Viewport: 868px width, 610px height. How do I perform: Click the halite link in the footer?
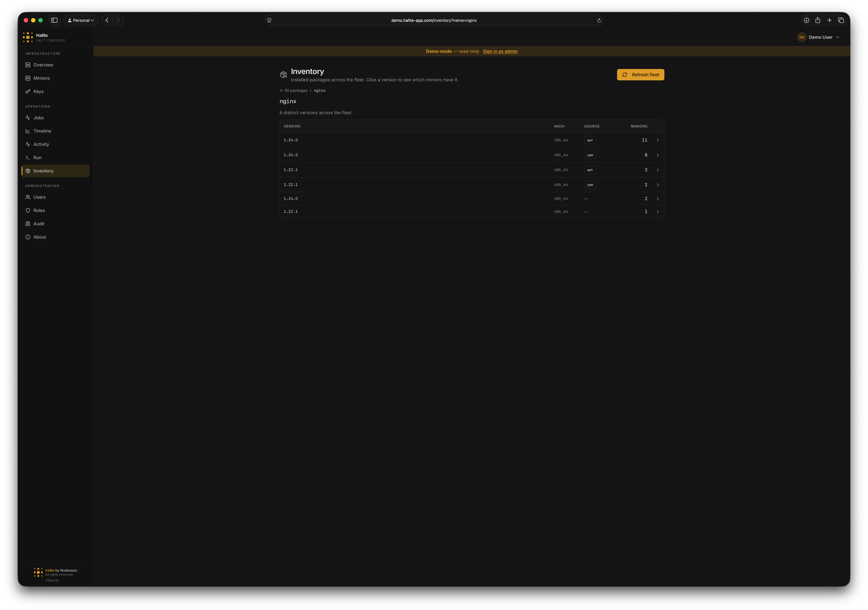(50, 570)
